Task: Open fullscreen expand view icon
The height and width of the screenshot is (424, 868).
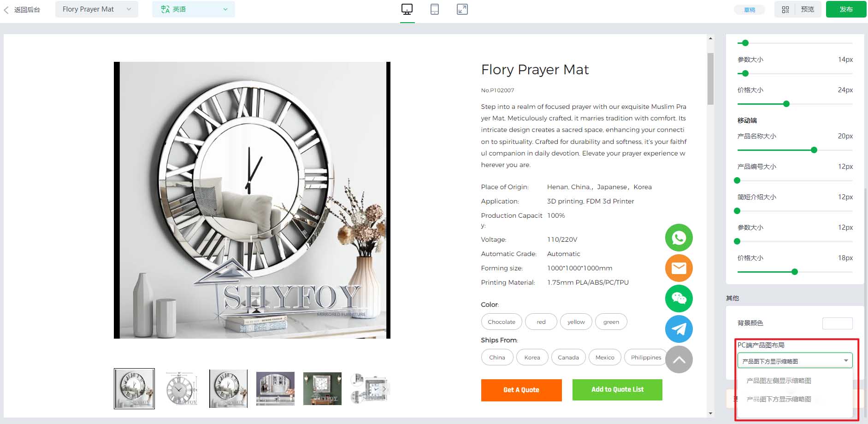Action: point(462,9)
